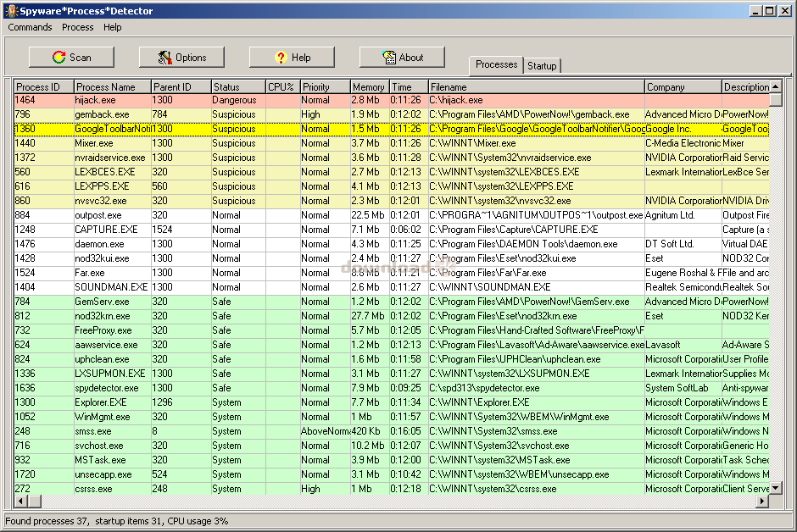Select the Far.exe process name

click(x=90, y=273)
